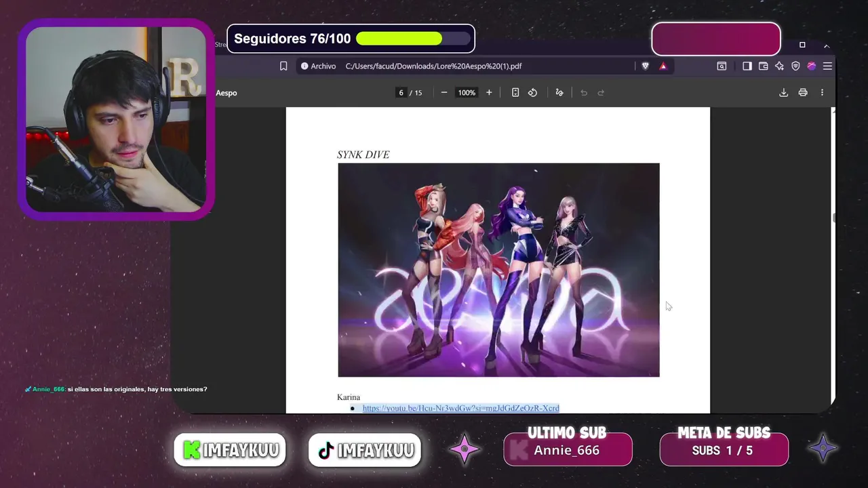This screenshot has width=868, height=488.
Task: Open the browser hamburger menu
Action: click(x=827, y=66)
